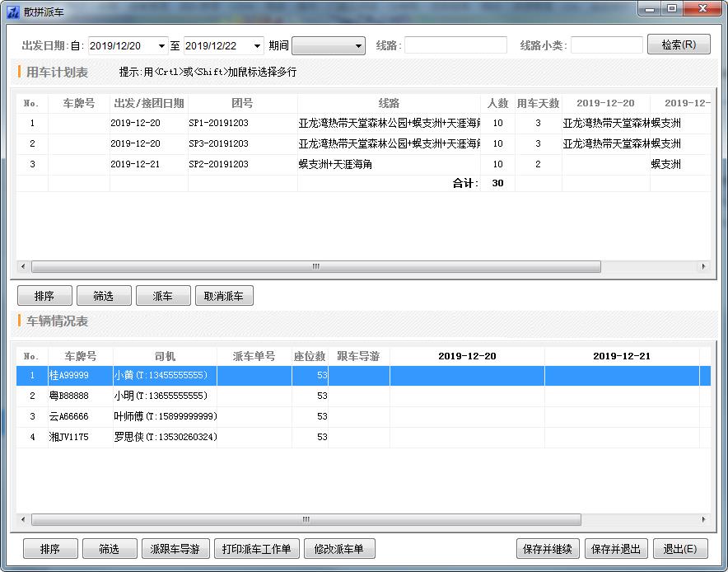The image size is (728, 572).
Task: Focus the 线路 input field
Action: tap(455, 45)
